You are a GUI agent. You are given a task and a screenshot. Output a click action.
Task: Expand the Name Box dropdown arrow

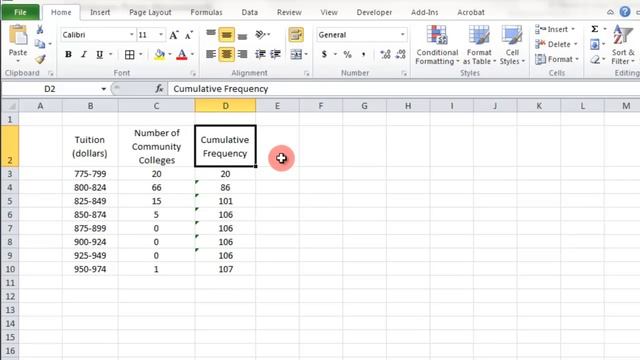[103, 89]
